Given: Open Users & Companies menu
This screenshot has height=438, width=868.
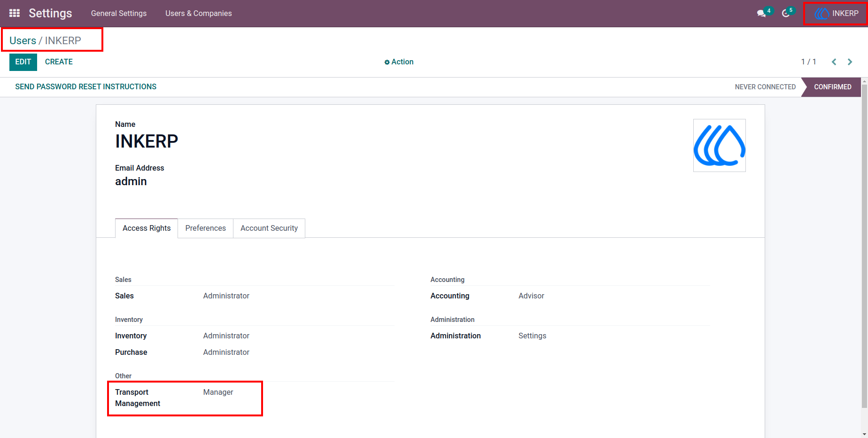Looking at the screenshot, I should 199,14.
